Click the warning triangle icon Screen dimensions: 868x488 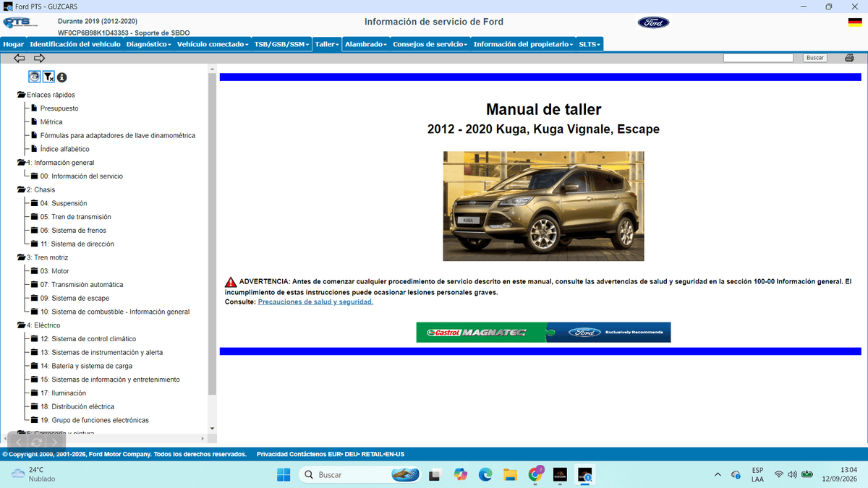tap(231, 281)
